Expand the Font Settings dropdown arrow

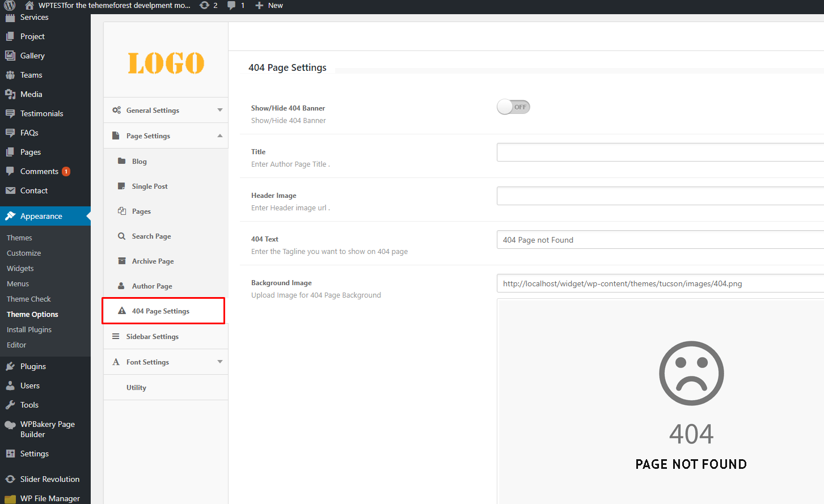point(219,362)
